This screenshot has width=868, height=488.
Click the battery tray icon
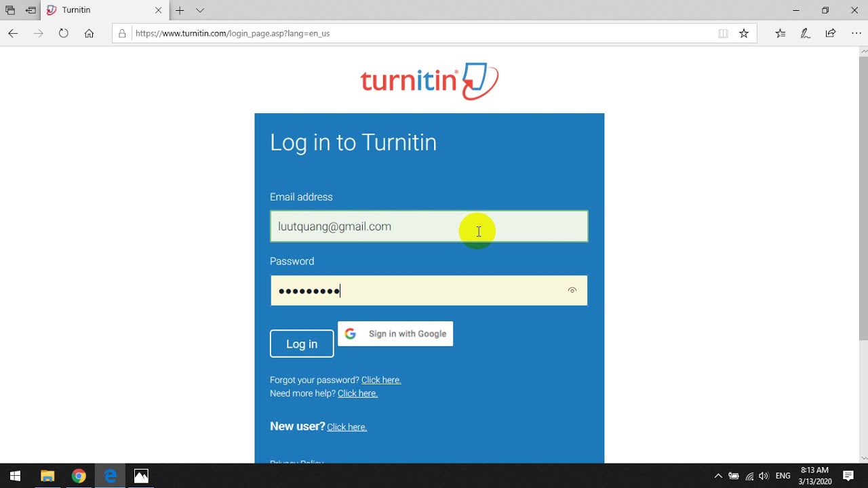734,476
